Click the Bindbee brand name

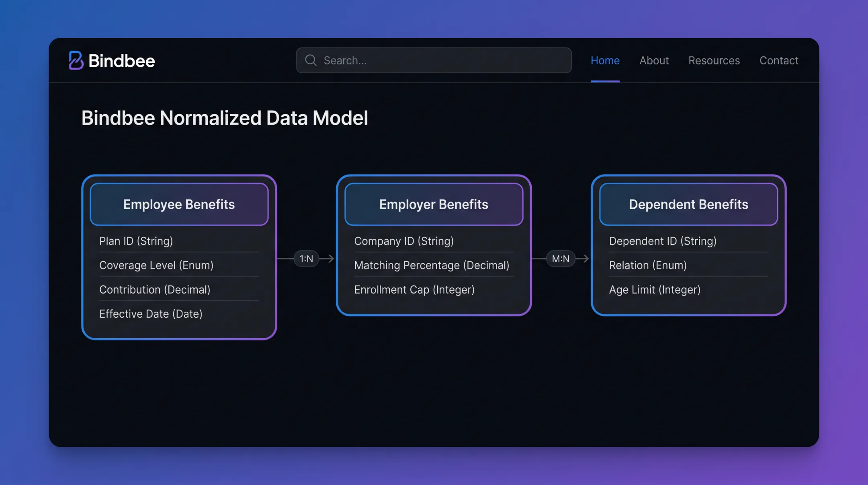pos(122,61)
